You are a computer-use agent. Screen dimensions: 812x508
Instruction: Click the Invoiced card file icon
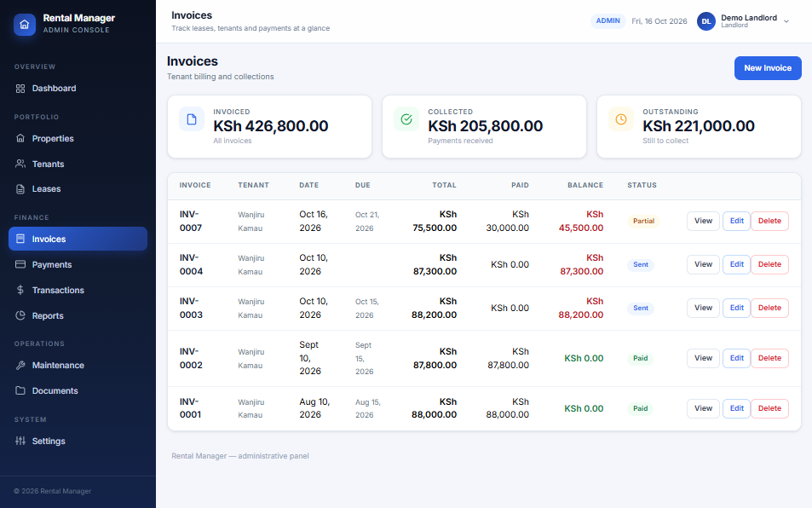[192, 119]
